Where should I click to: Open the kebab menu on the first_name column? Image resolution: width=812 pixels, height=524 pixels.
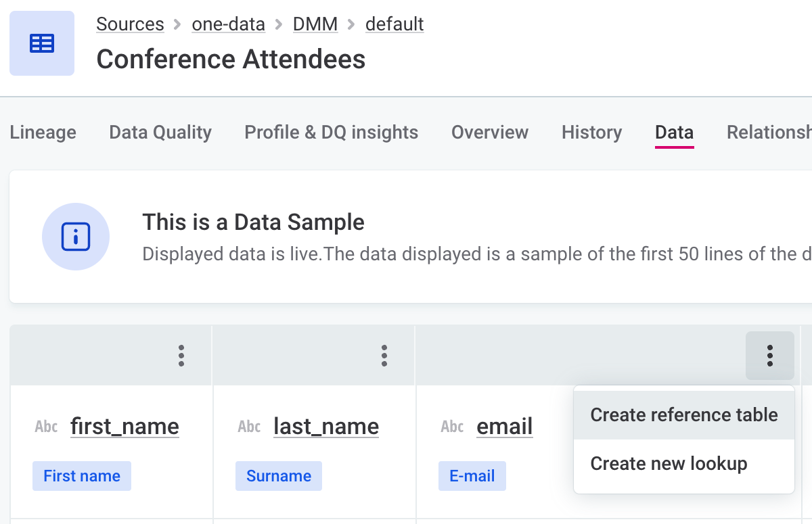[x=181, y=355]
